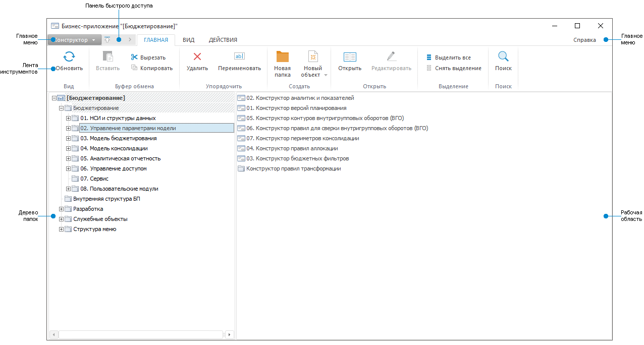Viewport: 644px width, 345px height.
Task: Click the Новый объект icon
Action: (x=313, y=56)
